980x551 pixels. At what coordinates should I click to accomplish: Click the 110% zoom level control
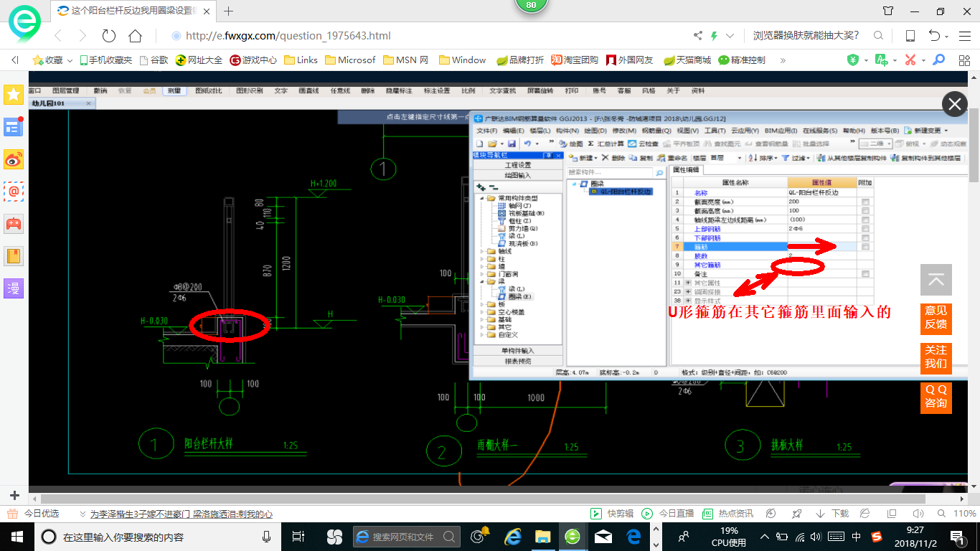pos(966,514)
